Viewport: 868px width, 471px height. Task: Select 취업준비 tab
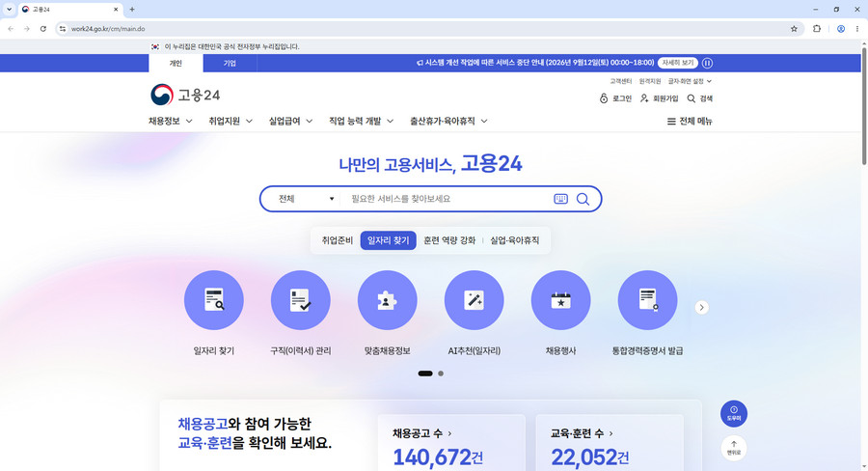click(x=338, y=240)
